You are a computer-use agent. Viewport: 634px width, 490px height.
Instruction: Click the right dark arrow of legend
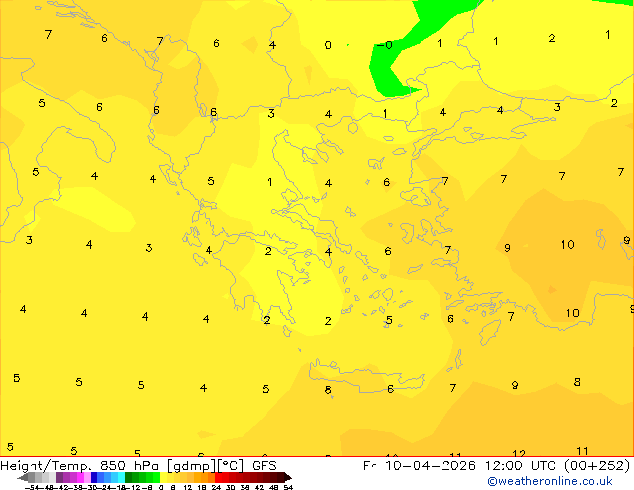pyautogui.click(x=288, y=477)
